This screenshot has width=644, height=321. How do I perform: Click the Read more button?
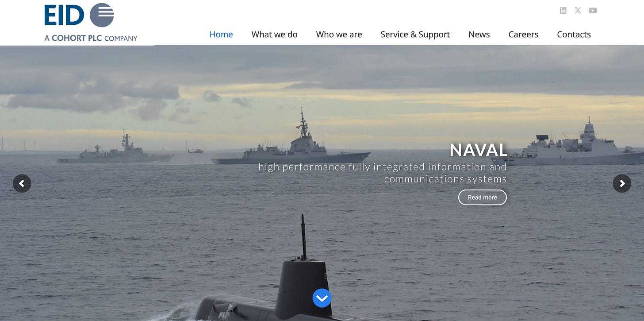[482, 197]
